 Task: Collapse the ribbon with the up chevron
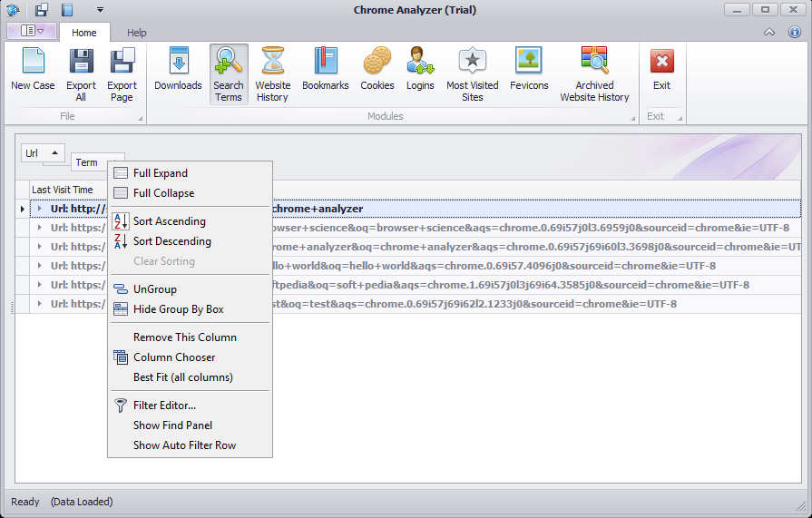[x=769, y=32]
